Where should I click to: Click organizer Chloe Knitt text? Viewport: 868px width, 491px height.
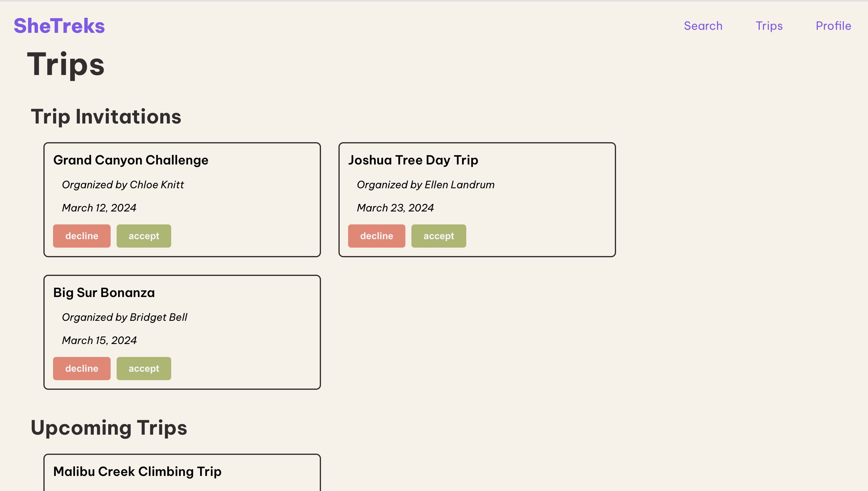(123, 185)
